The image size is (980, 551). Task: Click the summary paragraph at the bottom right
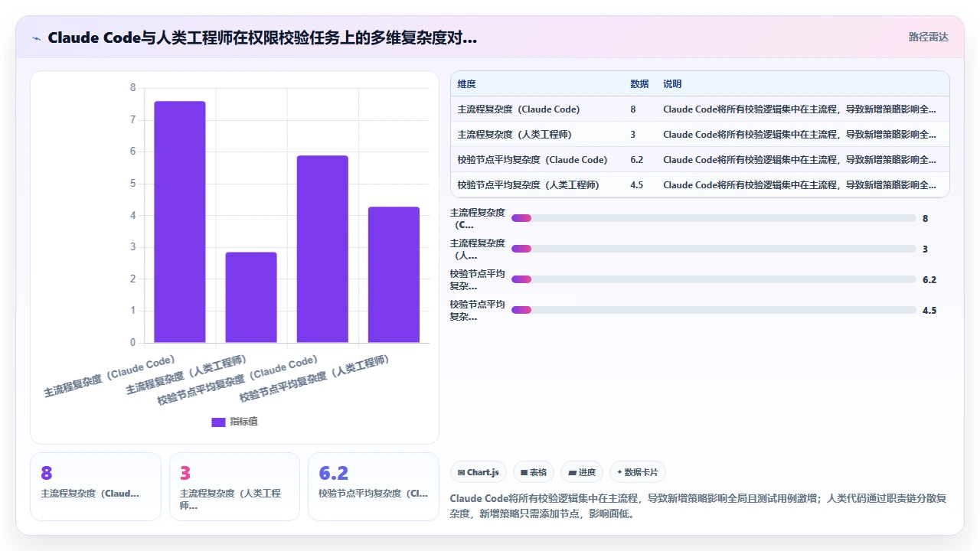(x=698, y=506)
